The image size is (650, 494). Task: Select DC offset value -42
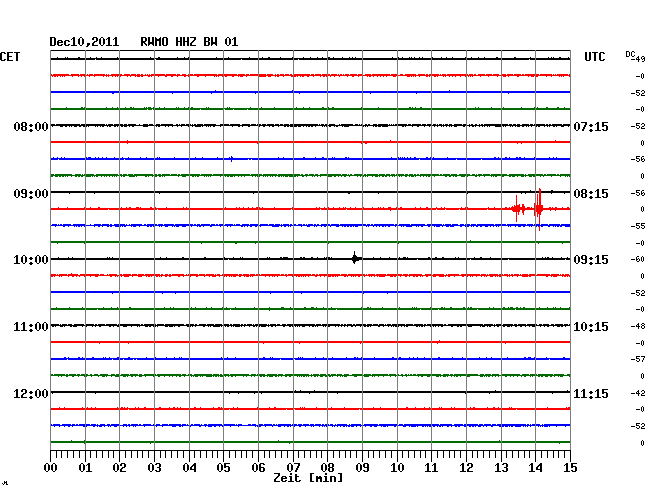[638, 393]
